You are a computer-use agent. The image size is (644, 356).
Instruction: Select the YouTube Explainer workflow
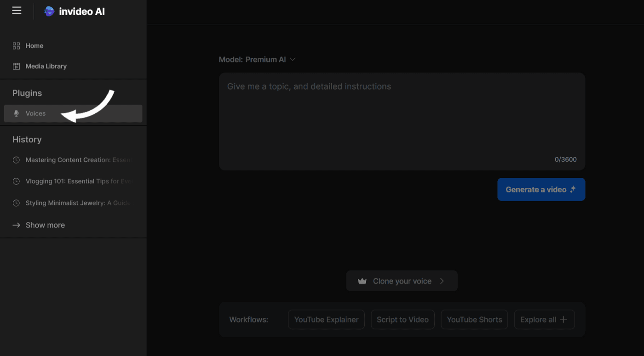click(326, 319)
